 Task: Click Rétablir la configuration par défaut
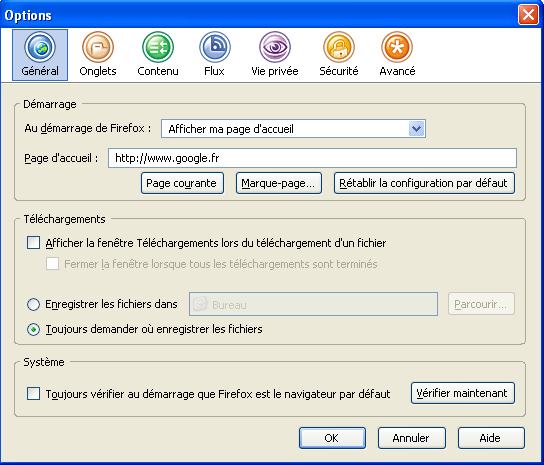coord(424,183)
